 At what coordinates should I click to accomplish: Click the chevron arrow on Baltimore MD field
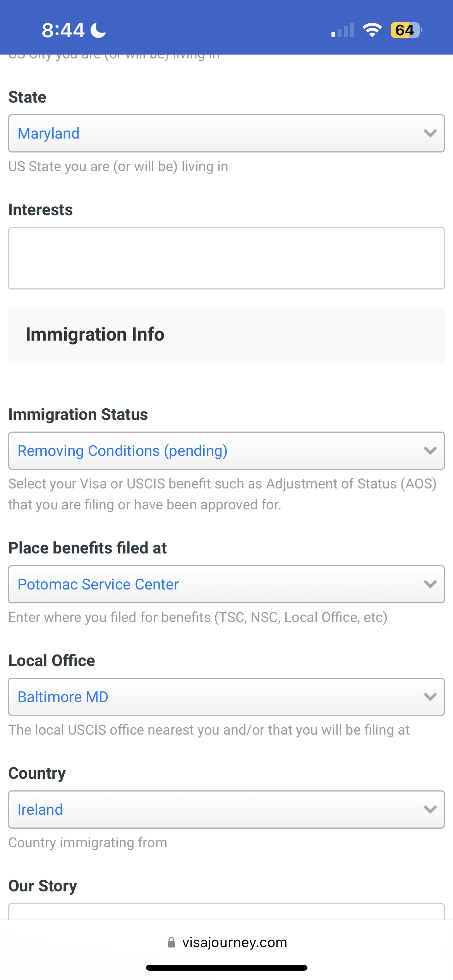(x=430, y=697)
